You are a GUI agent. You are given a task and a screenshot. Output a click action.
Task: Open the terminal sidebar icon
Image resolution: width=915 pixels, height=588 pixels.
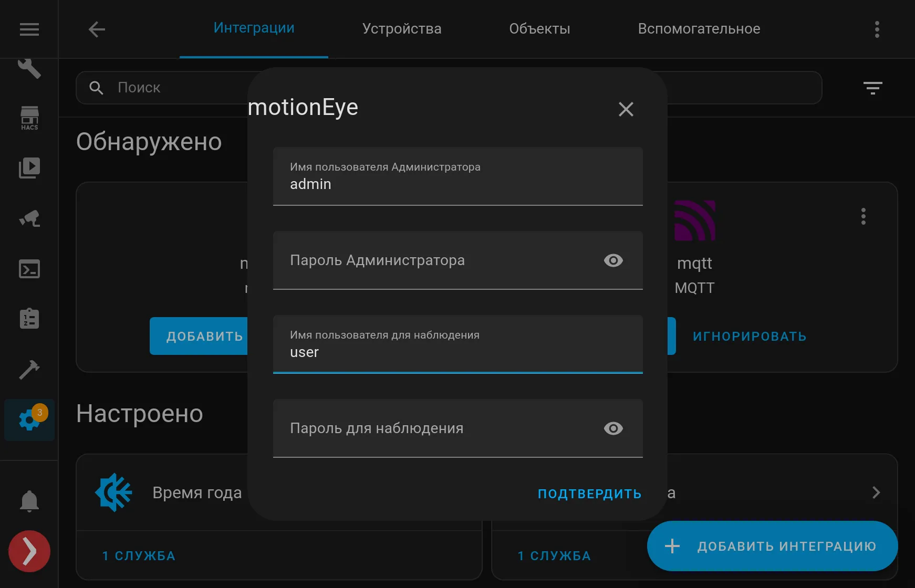(x=29, y=269)
